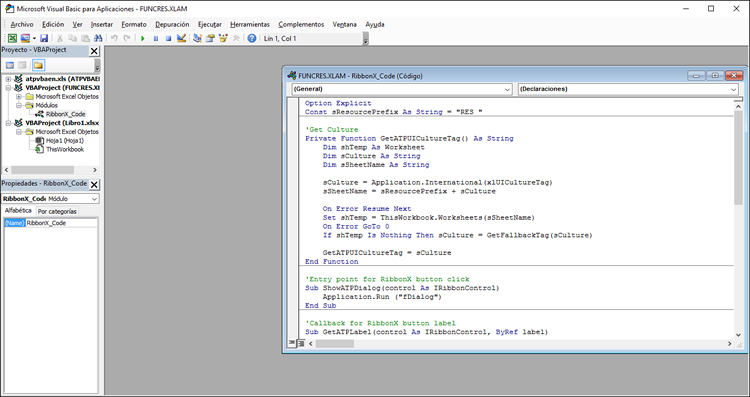
Task: Save the project with the floppy disk icon
Action: coord(44,38)
